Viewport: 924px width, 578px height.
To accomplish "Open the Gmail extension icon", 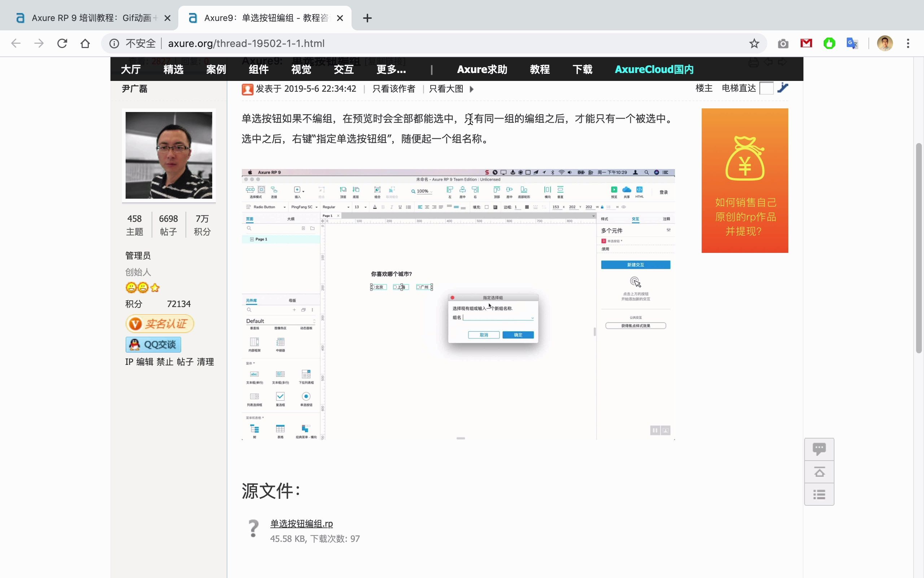I will (x=806, y=43).
